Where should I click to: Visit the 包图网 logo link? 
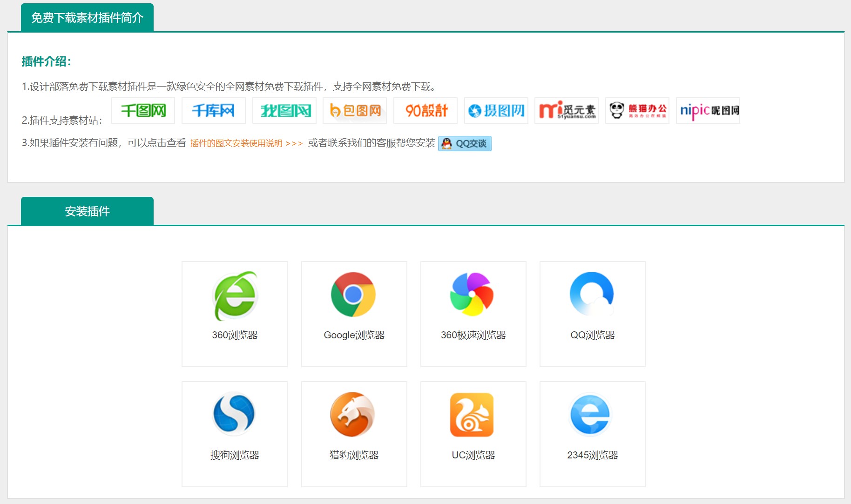(355, 111)
